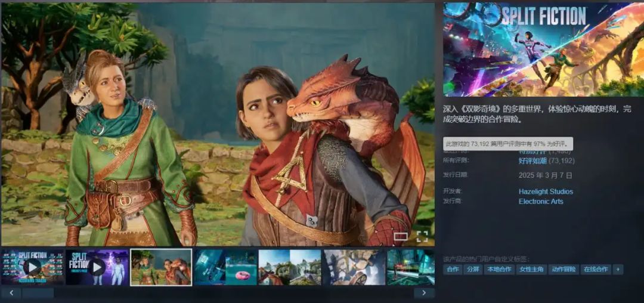Click the 所有评测 label
Viewport: 644px width, 303px height.
[456, 160]
